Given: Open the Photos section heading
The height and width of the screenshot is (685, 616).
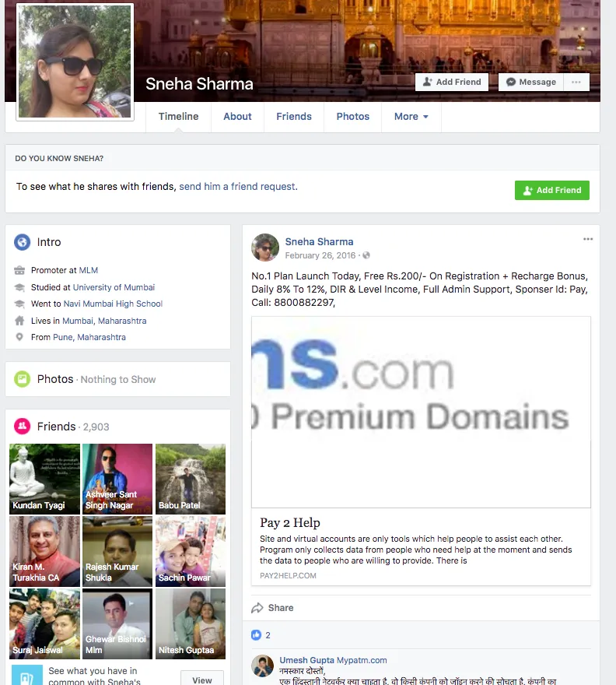Looking at the screenshot, I should pyautogui.click(x=55, y=379).
